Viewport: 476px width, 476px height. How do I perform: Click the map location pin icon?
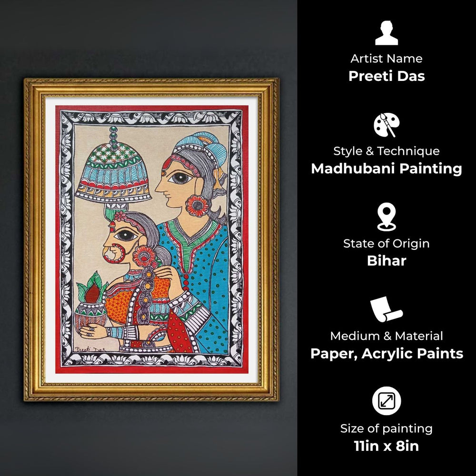tap(386, 217)
